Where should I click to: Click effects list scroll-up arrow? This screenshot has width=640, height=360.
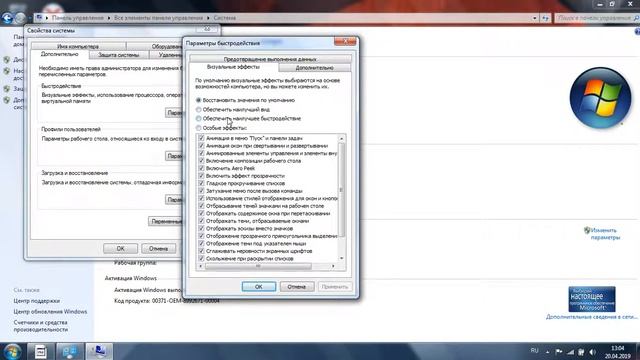click(342, 139)
